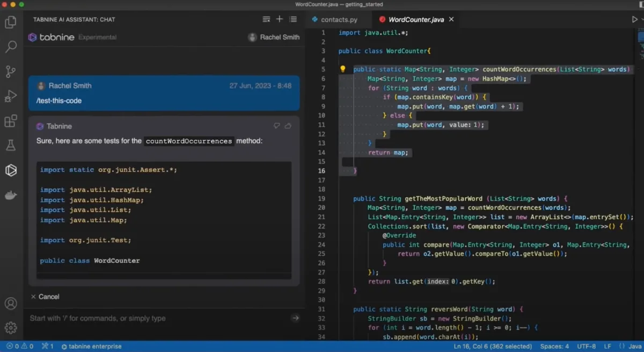Click line number 20 in the editor gutter

(321, 207)
